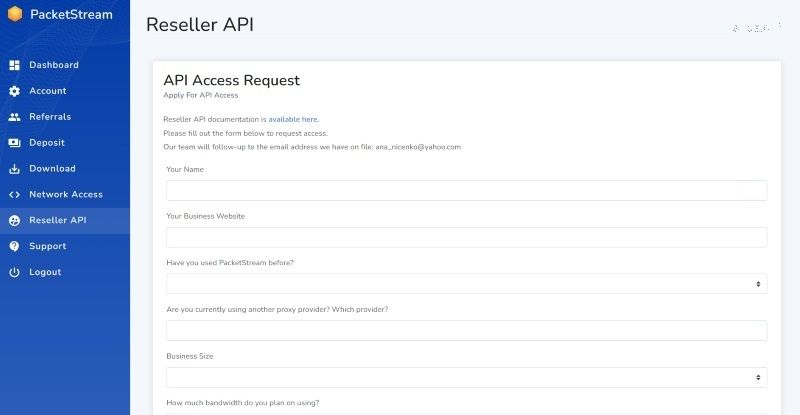Click the 'Reseller API' page title
This screenshot has height=415, width=800.
click(x=200, y=25)
